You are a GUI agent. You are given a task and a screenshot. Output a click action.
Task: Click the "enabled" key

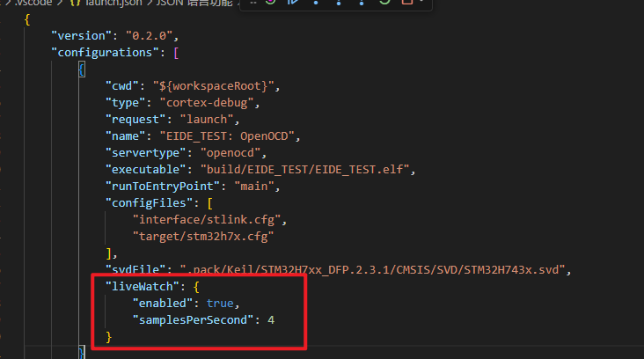click(x=163, y=304)
